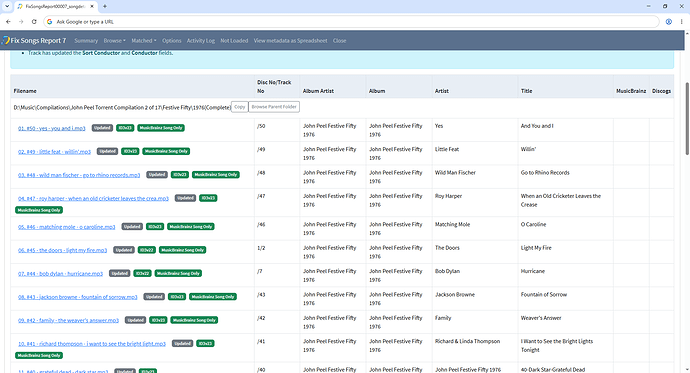Click the Fix Songs Report 7 logo icon
The height and width of the screenshot is (373, 690).
(5, 40)
